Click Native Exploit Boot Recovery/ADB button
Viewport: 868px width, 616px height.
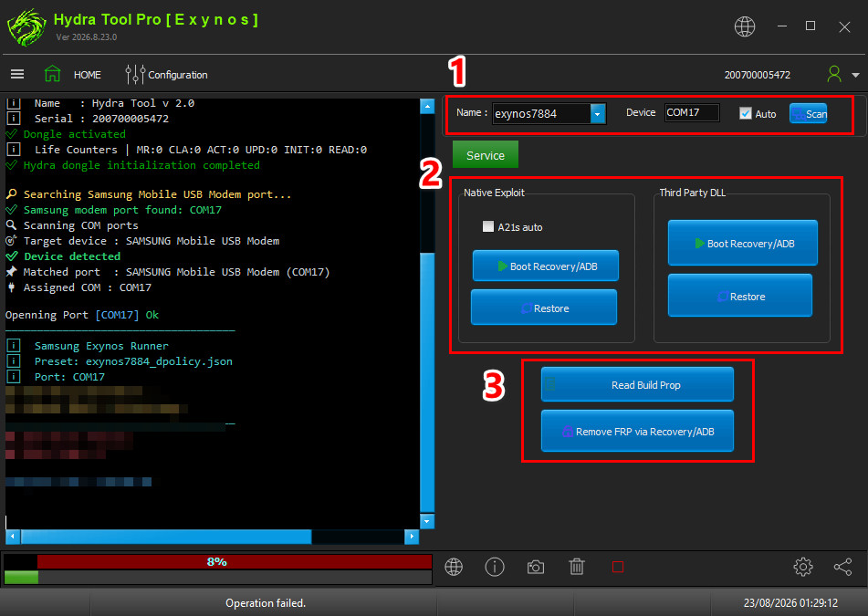545,266
